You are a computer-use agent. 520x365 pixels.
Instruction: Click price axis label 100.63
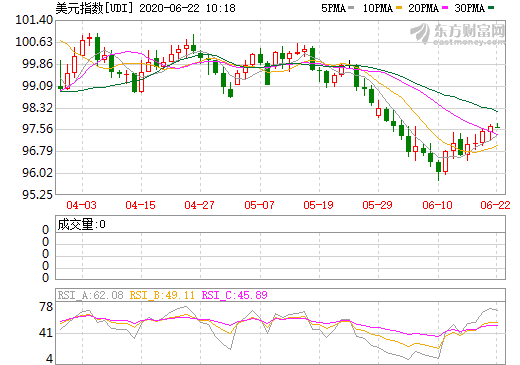coord(34,42)
